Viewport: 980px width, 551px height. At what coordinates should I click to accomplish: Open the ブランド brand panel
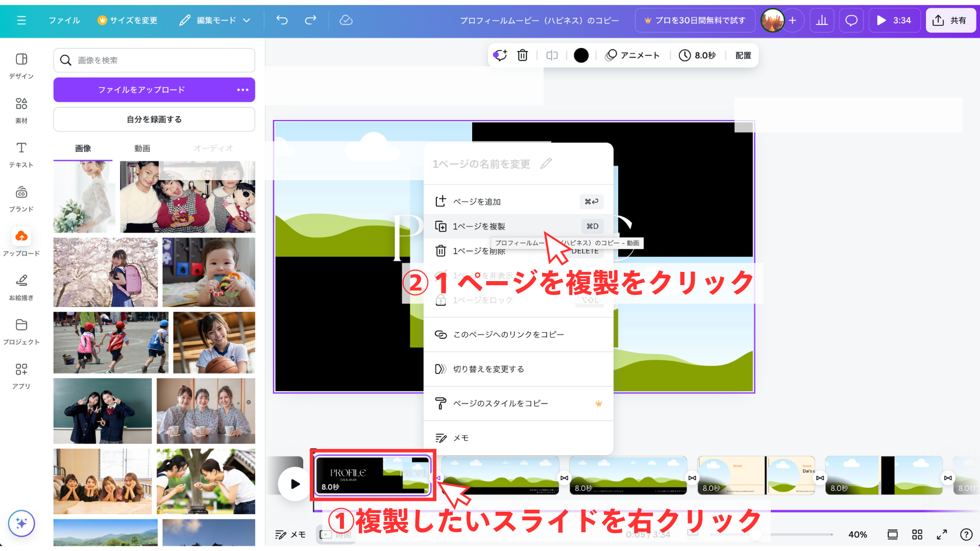[x=21, y=199]
